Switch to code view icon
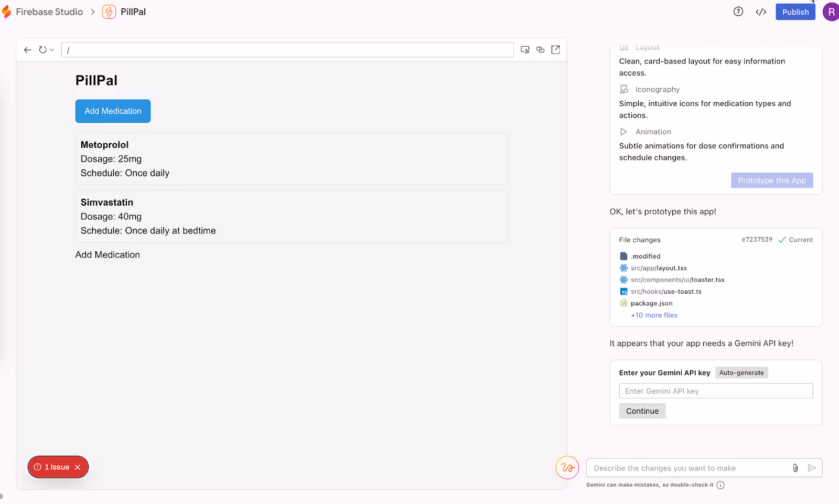The width and height of the screenshot is (839, 504). pos(761,12)
